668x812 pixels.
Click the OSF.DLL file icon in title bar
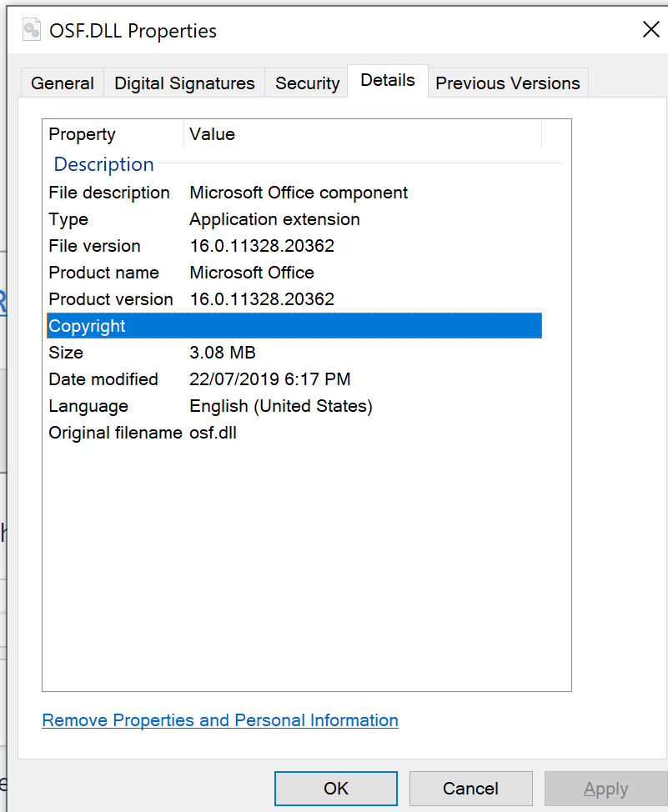point(32,29)
